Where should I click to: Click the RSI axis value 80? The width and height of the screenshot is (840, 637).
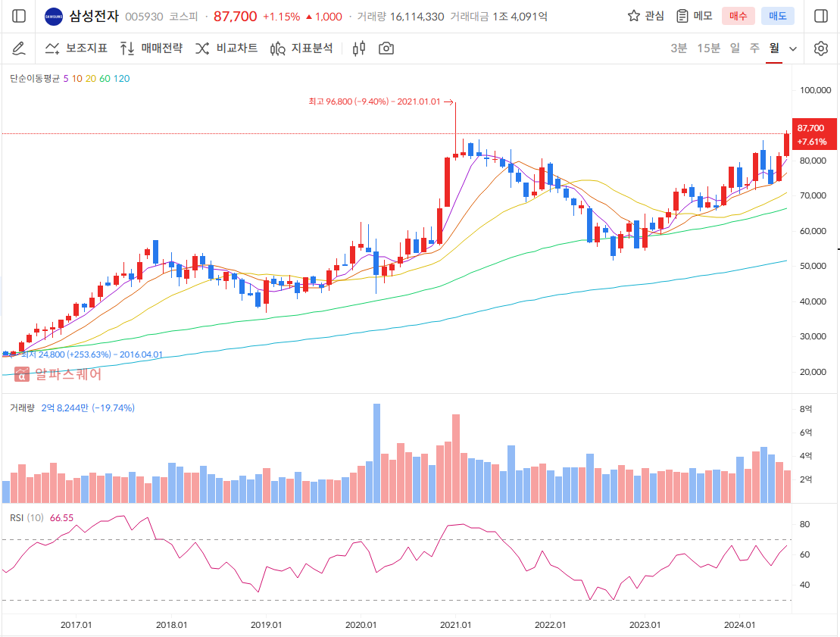tap(804, 524)
